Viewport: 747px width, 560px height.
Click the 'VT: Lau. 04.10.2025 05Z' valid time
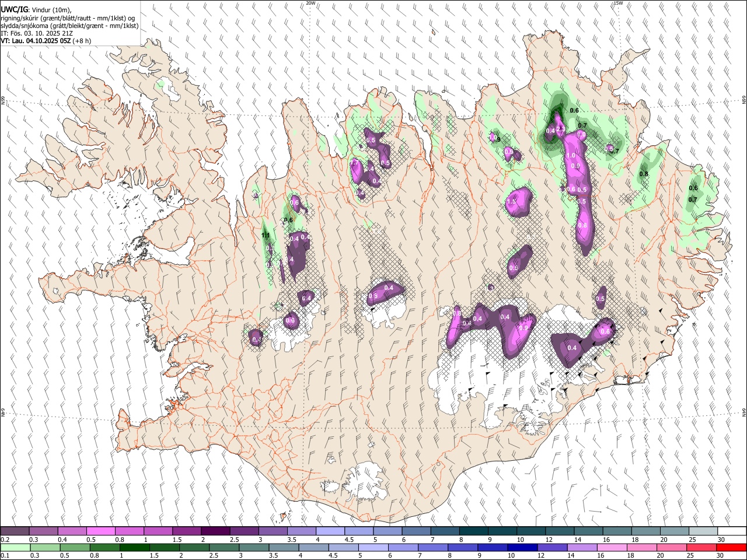click(x=36, y=41)
